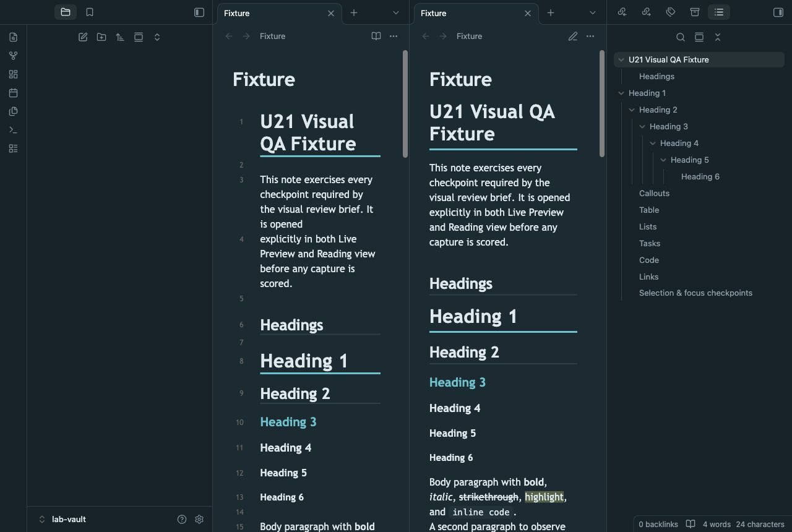
Task: Collapse Heading 5 chevron in outline
Action: (x=663, y=160)
